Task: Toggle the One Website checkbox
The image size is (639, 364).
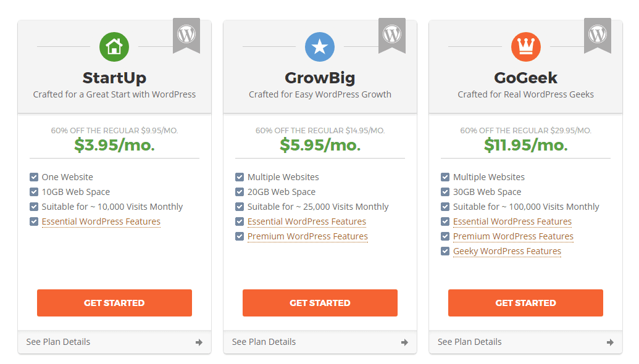Action: click(x=34, y=177)
